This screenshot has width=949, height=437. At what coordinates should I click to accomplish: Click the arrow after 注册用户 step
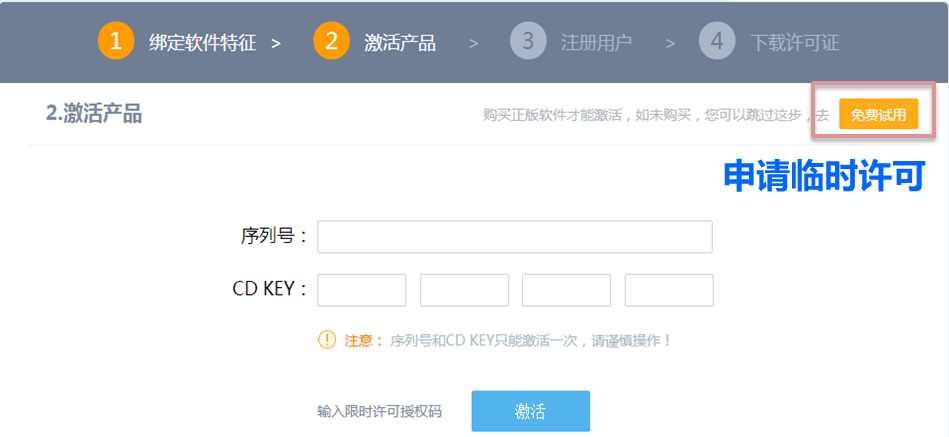670,44
